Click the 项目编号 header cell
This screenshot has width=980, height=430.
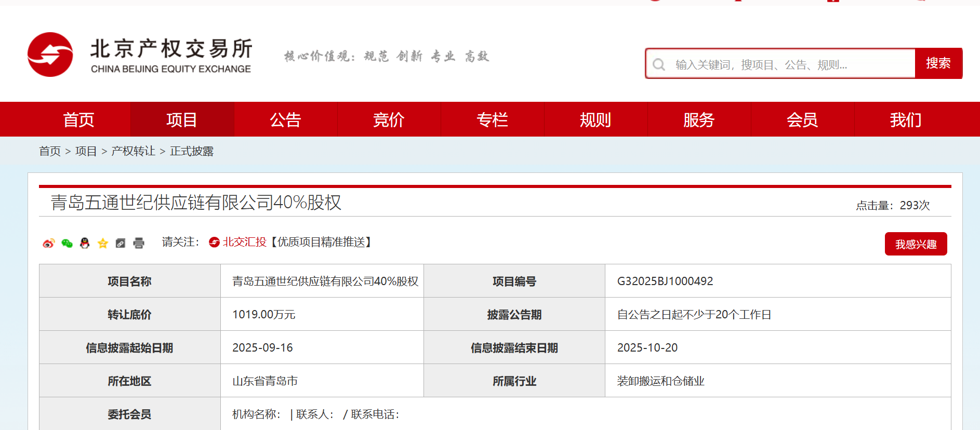point(514,281)
